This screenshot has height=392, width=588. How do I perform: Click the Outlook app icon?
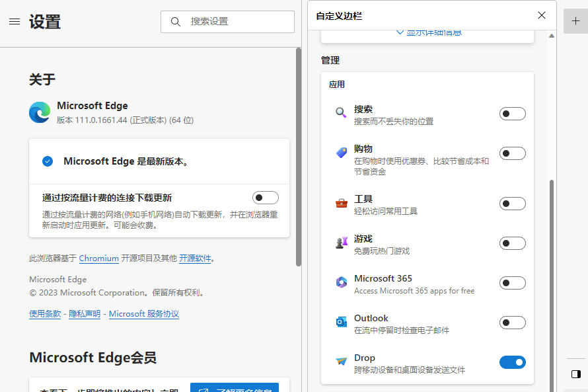pyautogui.click(x=342, y=322)
